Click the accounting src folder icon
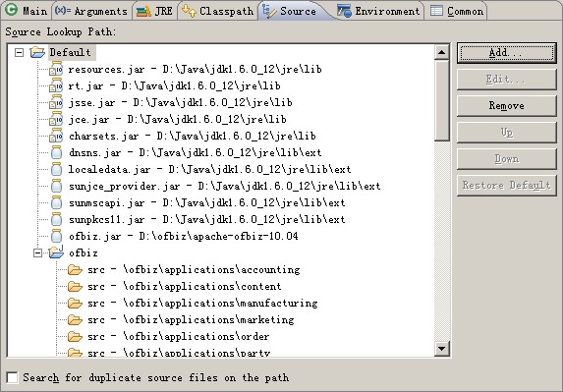The width and height of the screenshot is (563, 392). click(75, 269)
